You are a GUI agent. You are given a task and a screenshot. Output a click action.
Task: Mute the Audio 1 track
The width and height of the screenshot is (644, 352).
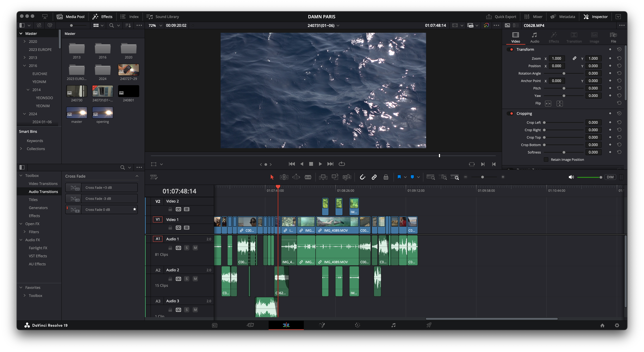pos(195,248)
